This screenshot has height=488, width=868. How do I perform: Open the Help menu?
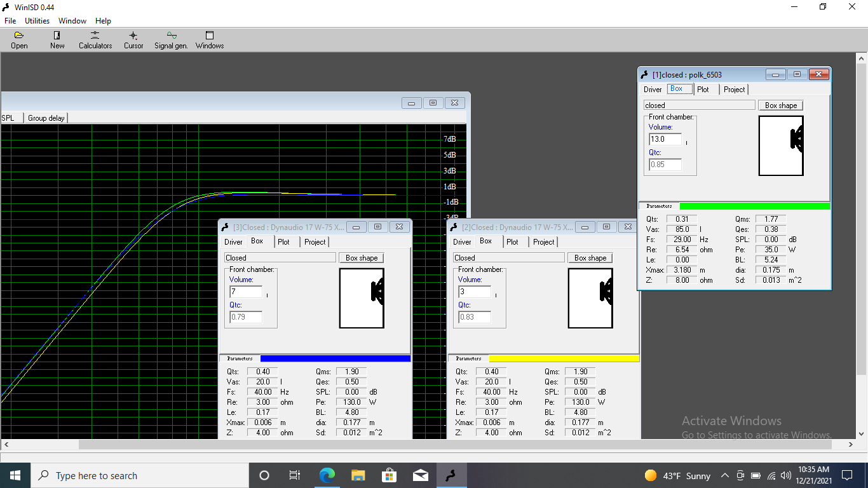(103, 20)
